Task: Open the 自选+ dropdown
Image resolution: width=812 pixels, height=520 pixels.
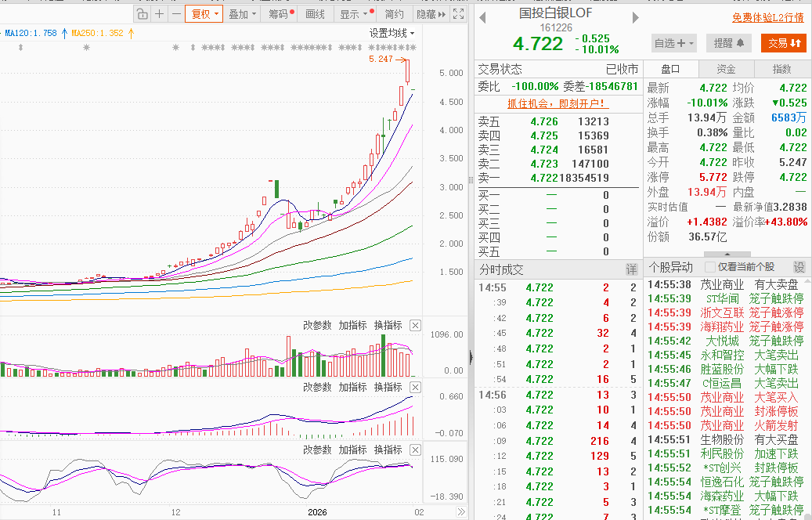Action: point(674,43)
